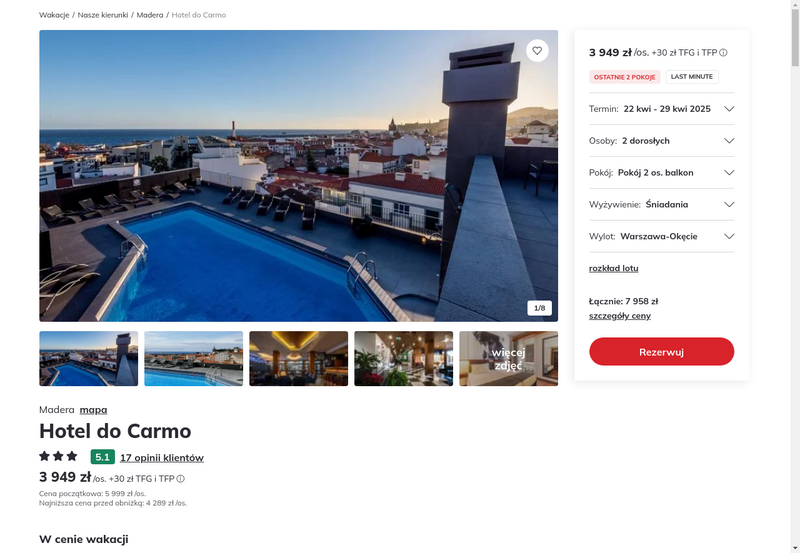Click the page vertical scrollbar

tap(795, 276)
